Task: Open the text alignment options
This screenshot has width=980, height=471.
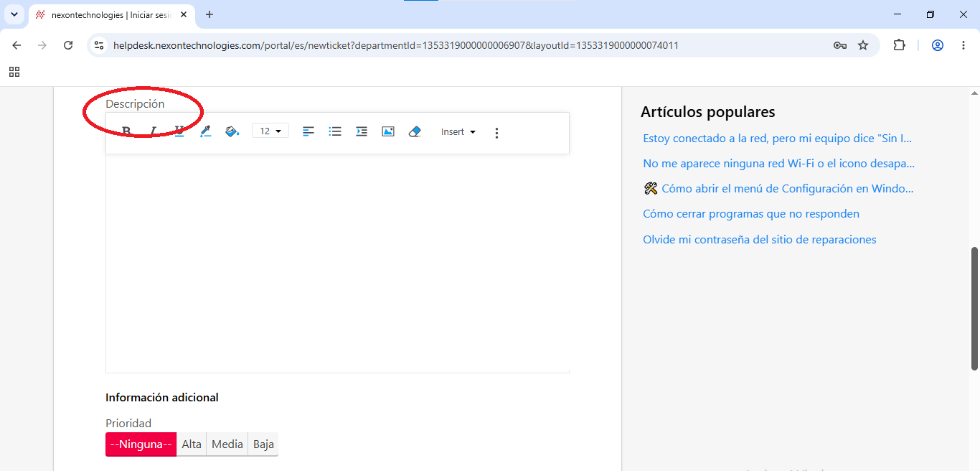Action: pyautogui.click(x=308, y=131)
